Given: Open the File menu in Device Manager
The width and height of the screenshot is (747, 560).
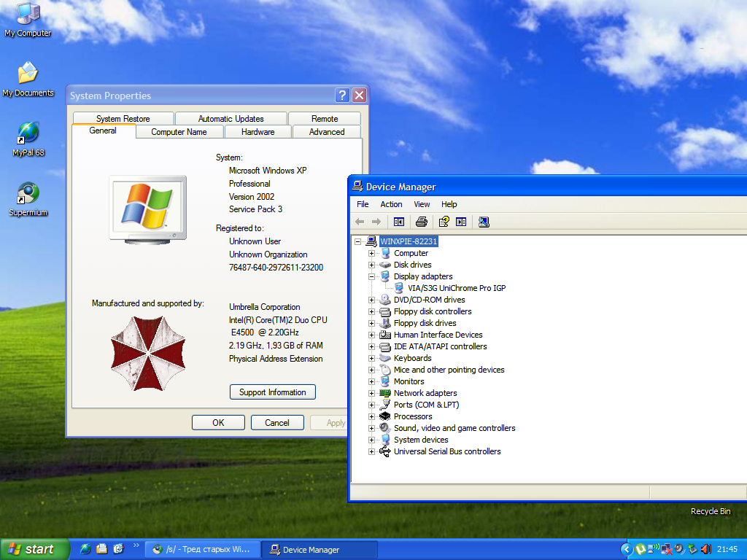Looking at the screenshot, I should [363, 204].
